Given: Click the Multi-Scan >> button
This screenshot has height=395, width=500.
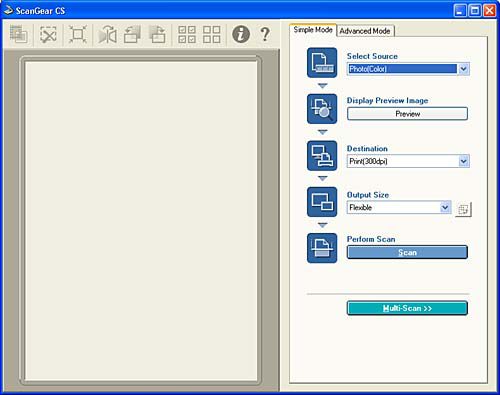Looking at the screenshot, I should [407, 308].
